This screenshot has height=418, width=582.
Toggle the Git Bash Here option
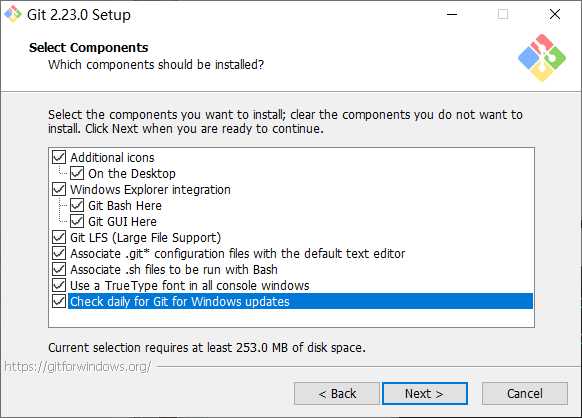point(77,205)
